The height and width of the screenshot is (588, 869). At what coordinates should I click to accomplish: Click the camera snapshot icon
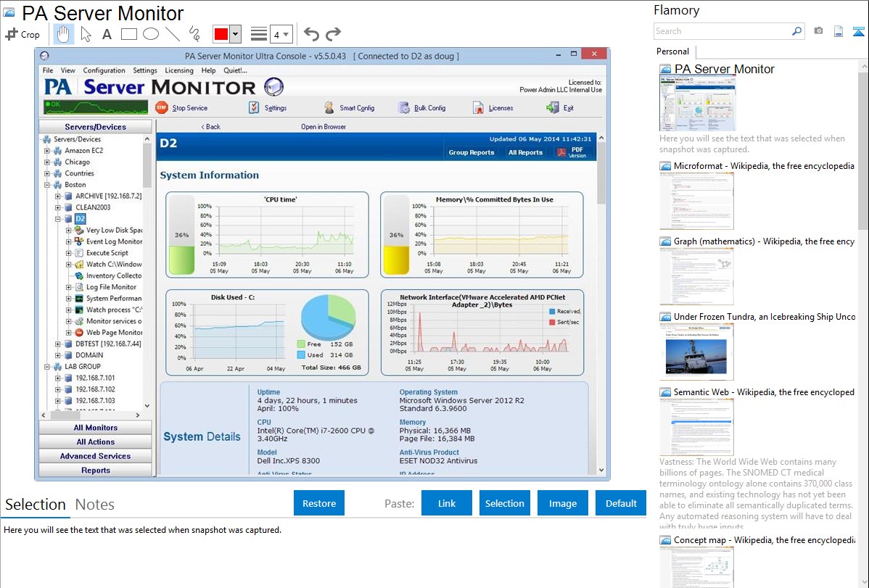point(818,31)
